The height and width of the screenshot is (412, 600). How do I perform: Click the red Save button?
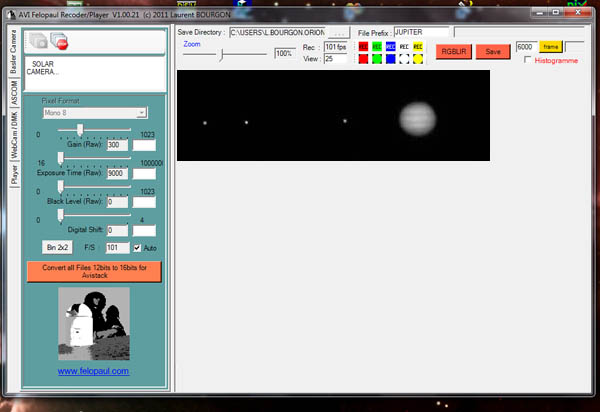493,52
